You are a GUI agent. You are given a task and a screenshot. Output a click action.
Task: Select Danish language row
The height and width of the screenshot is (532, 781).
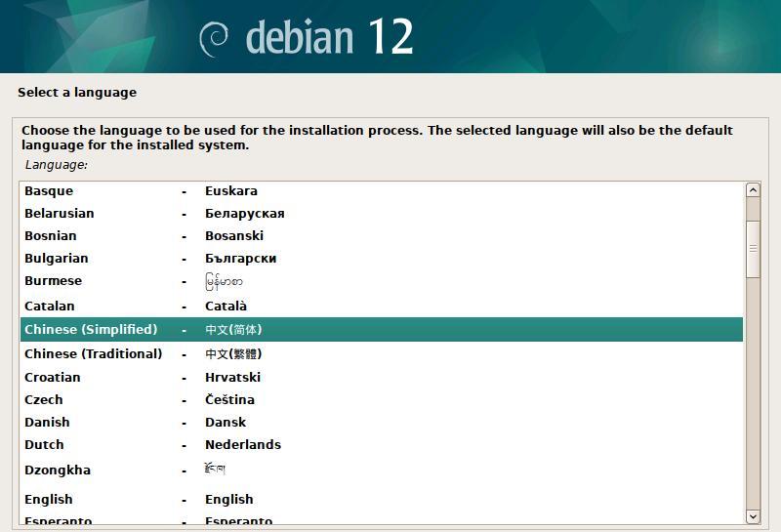point(382,422)
